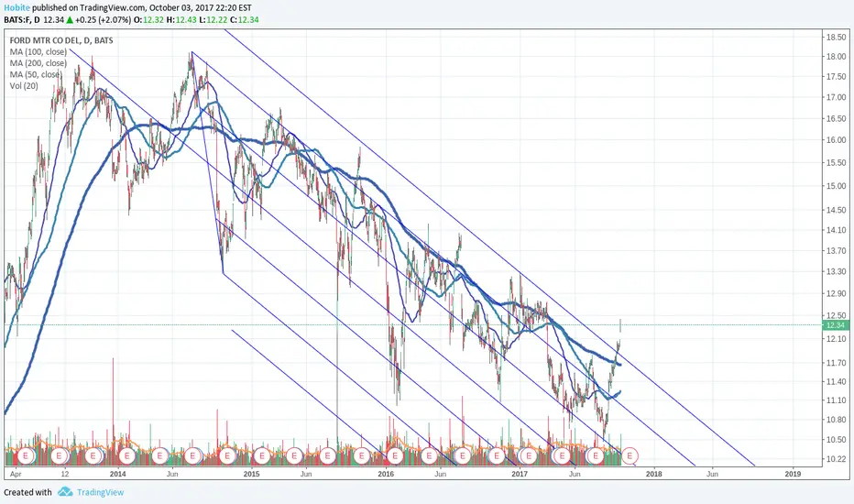
Task: Click the 10.22 price axis label
Action: click(x=836, y=459)
